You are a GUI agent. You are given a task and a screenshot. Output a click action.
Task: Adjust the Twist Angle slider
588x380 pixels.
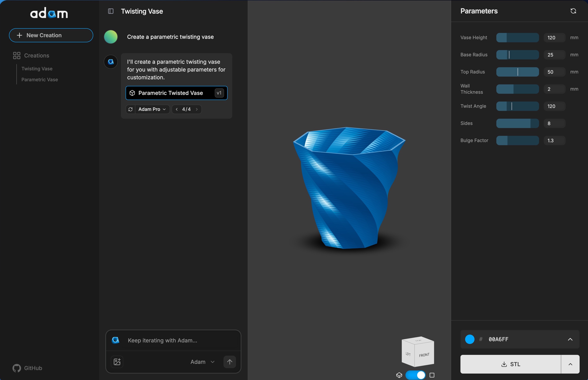pos(517,106)
